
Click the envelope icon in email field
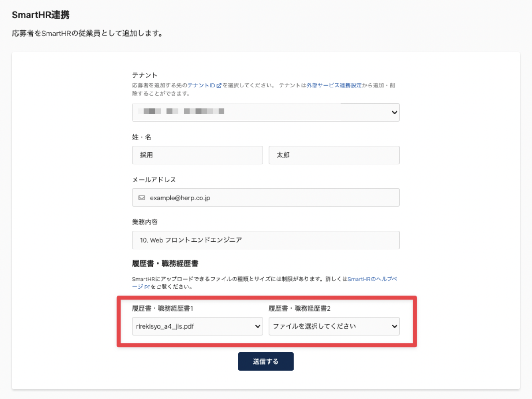pos(142,198)
